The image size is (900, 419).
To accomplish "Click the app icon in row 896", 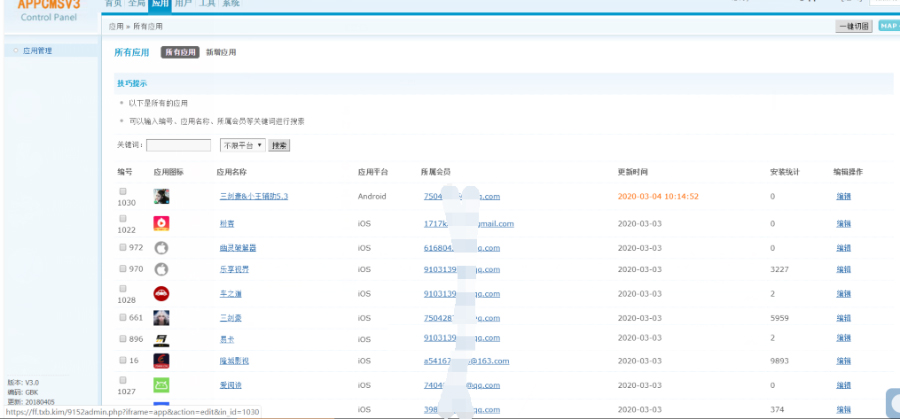I will click(161, 339).
